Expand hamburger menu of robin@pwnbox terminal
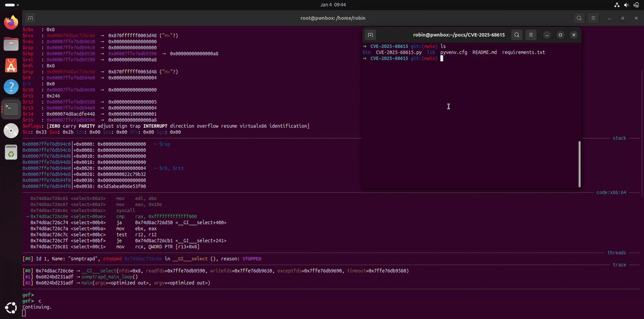The image size is (644, 319). (x=531, y=35)
